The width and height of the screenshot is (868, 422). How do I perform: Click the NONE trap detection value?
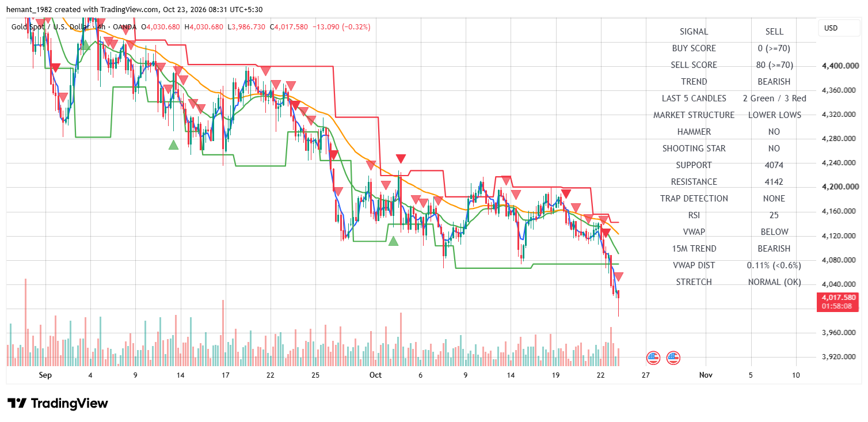(774, 199)
